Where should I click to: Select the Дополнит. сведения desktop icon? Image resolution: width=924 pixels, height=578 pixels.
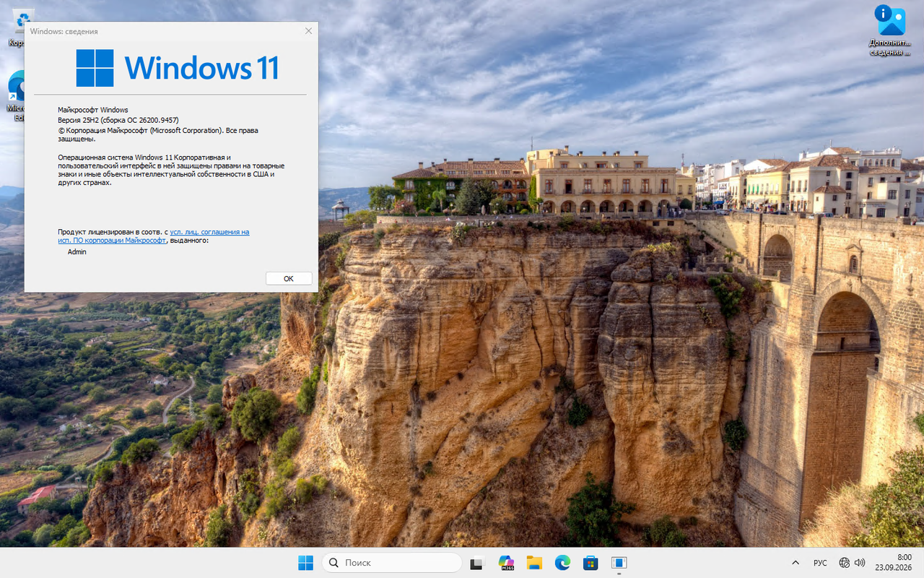pos(890,30)
